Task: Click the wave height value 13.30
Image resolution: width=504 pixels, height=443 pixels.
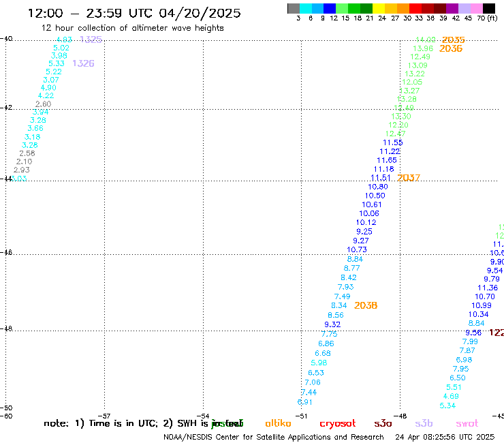Action: (x=401, y=117)
